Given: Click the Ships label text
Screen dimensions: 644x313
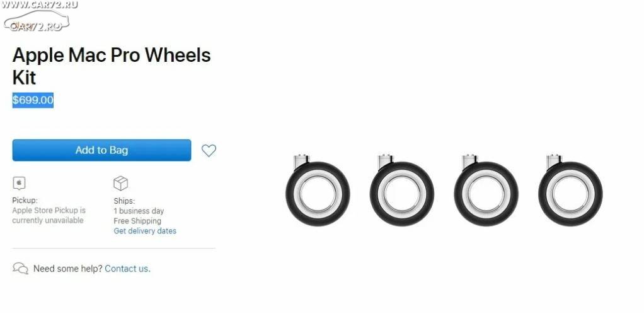Looking at the screenshot, I should click(124, 201).
